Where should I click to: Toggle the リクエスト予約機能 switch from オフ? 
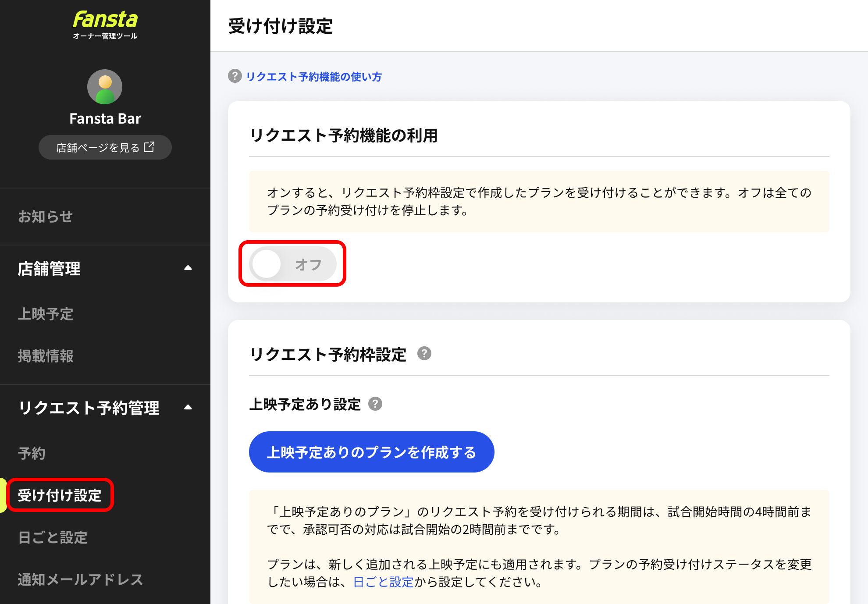[x=293, y=264]
